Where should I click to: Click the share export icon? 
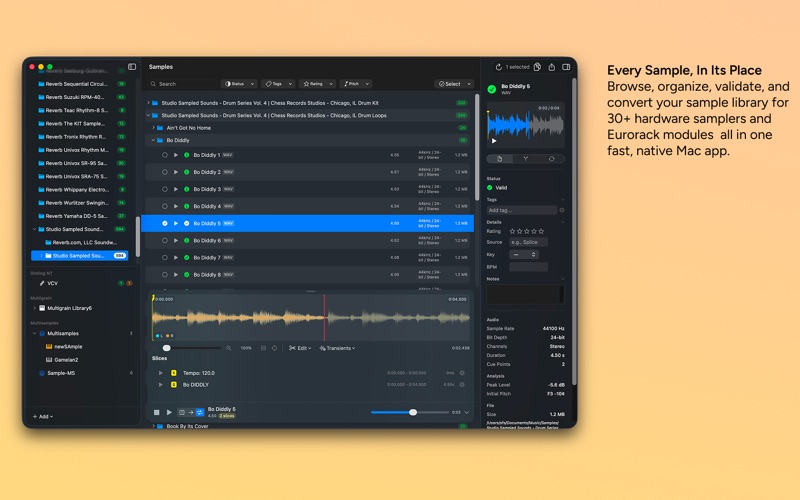552,67
